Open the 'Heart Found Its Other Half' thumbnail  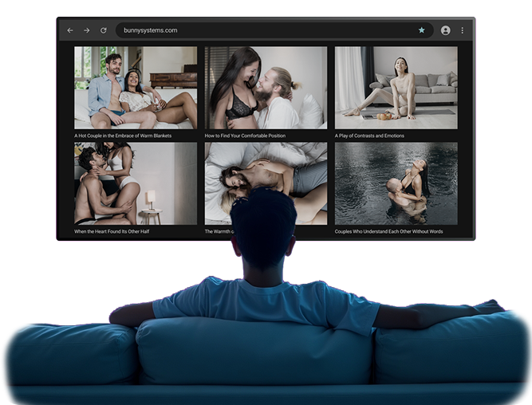(x=136, y=183)
